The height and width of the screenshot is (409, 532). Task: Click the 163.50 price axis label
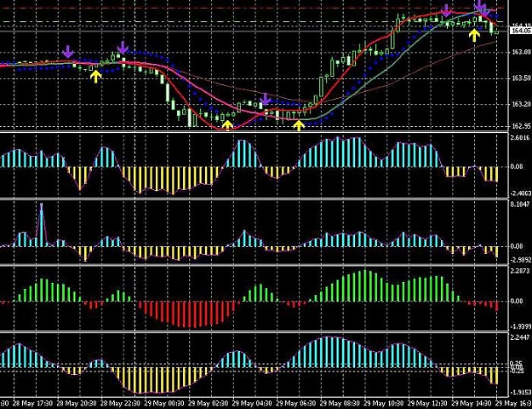(x=521, y=78)
